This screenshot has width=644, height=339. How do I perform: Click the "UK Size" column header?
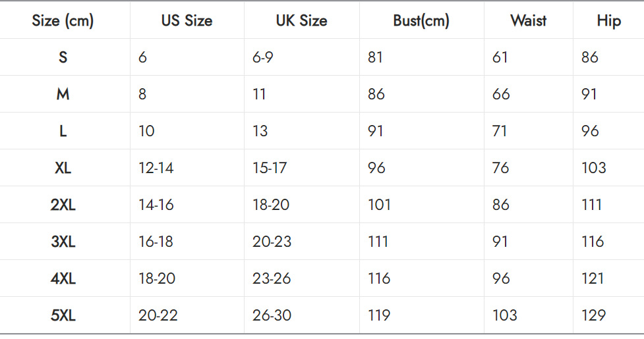(301, 21)
